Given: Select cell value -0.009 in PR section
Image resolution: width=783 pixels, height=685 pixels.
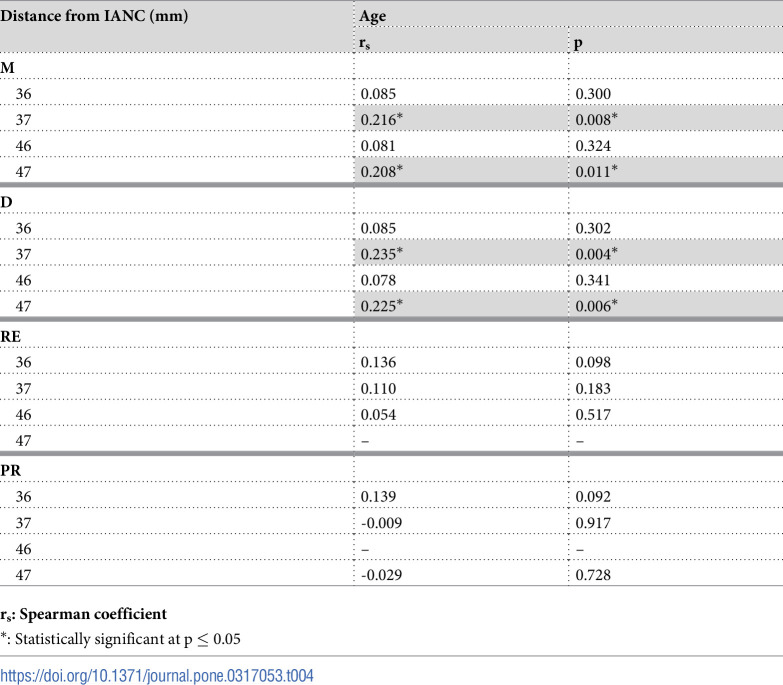Looking at the screenshot, I should (381, 523).
